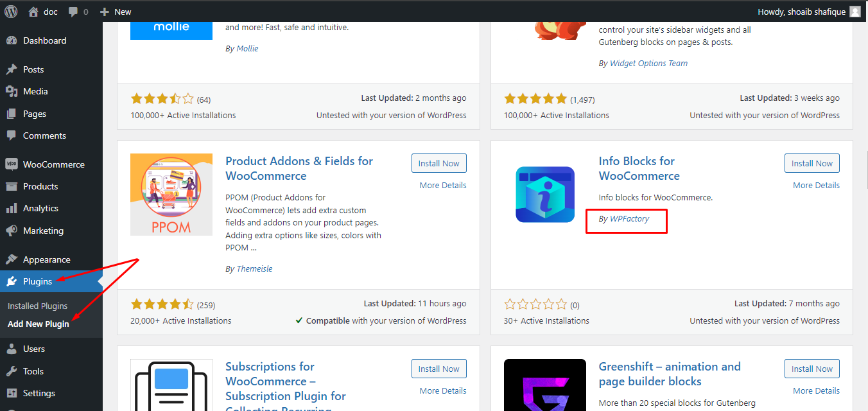The image size is (868, 411).
Task: Open the comments bubble icon in admin bar
Action: tap(73, 12)
